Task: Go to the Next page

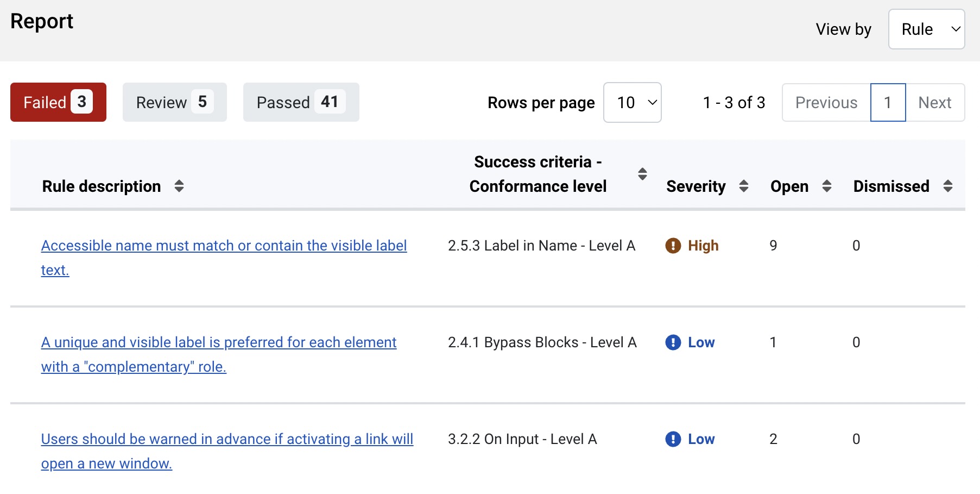Action: pos(934,103)
